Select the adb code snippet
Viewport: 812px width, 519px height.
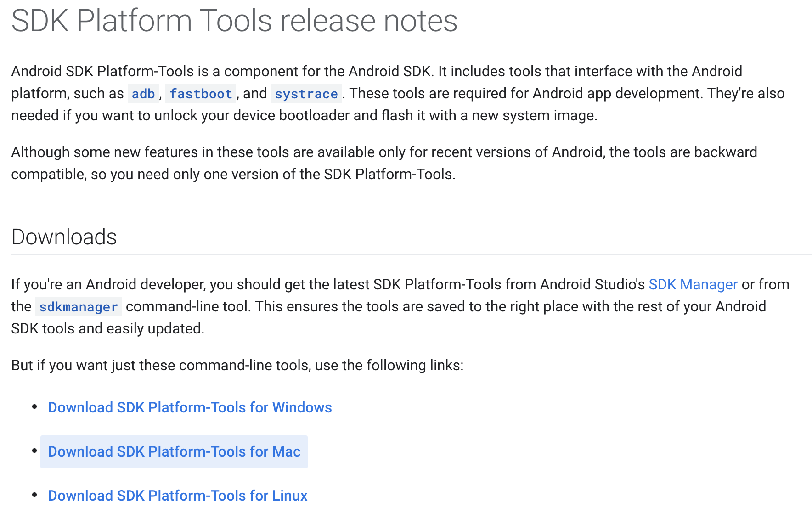point(142,94)
